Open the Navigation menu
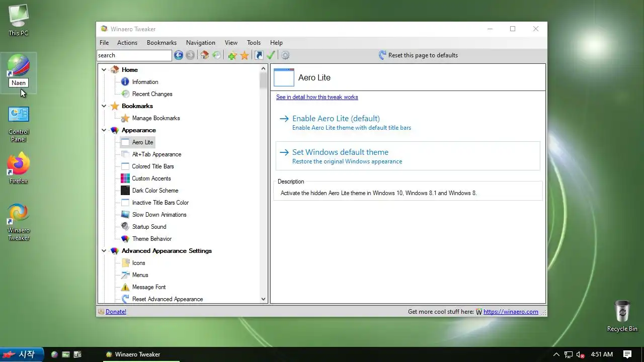Screen dimensions: 644x362 [201, 43]
